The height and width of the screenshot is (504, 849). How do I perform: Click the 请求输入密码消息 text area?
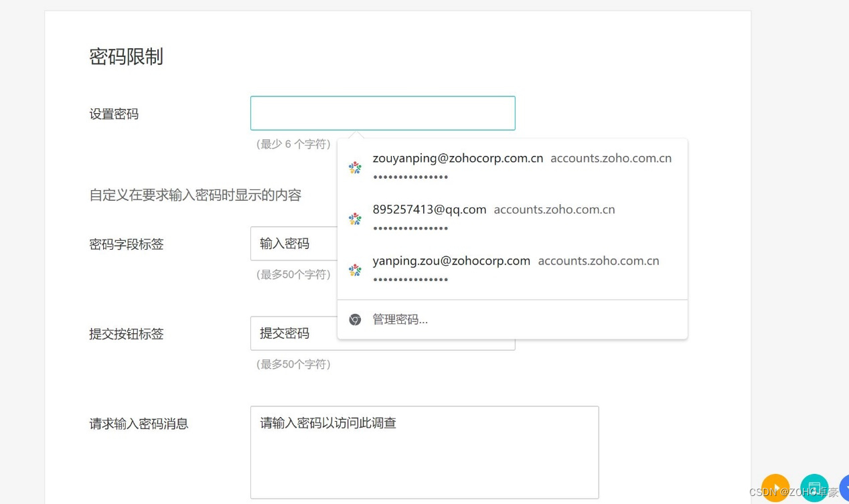pos(424,452)
